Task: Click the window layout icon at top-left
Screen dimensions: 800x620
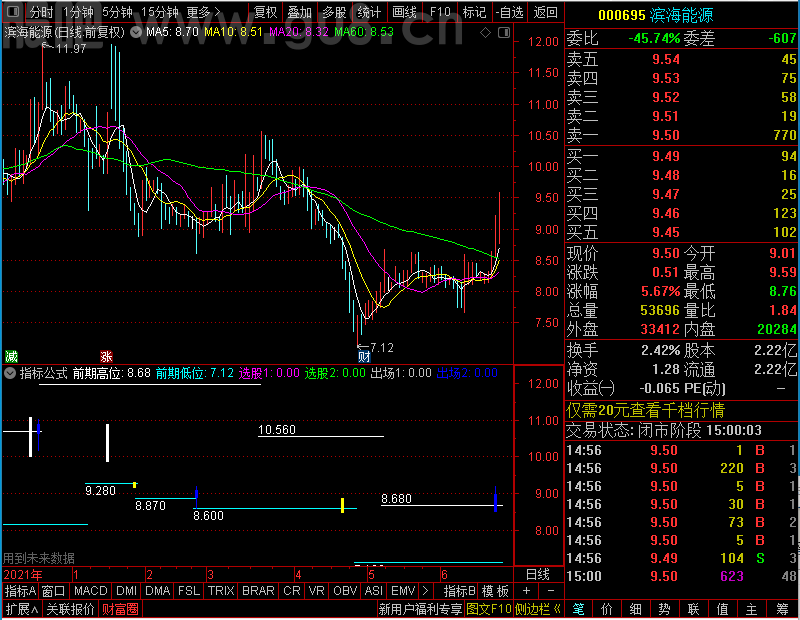Action: pyautogui.click(x=13, y=11)
